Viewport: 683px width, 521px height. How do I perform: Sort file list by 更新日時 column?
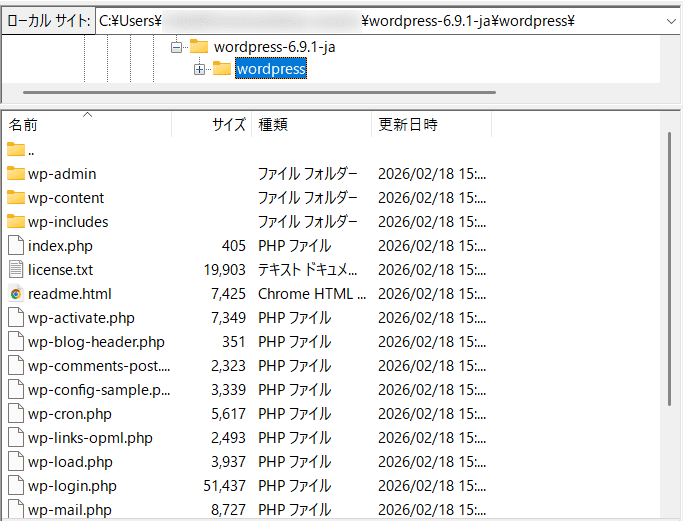click(x=432, y=125)
